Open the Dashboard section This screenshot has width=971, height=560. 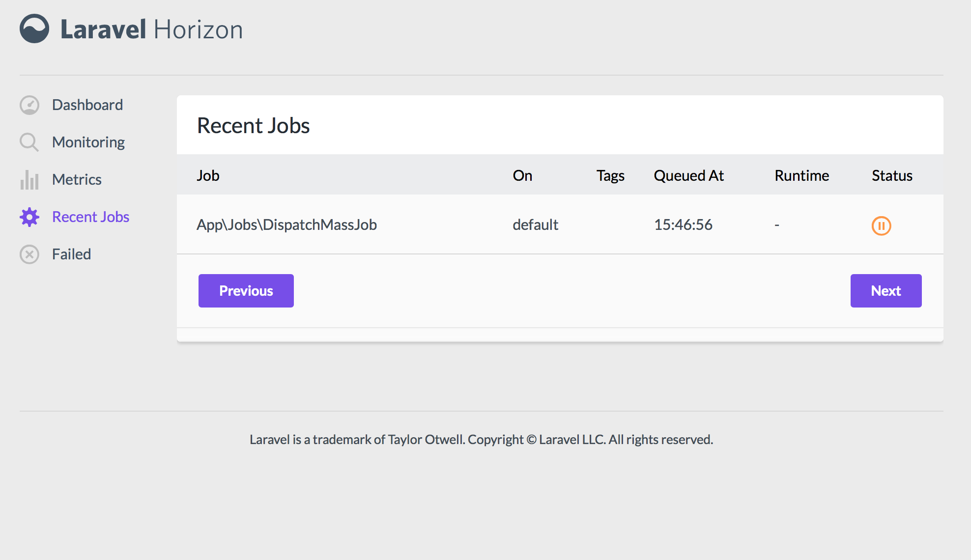tap(87, 105)
